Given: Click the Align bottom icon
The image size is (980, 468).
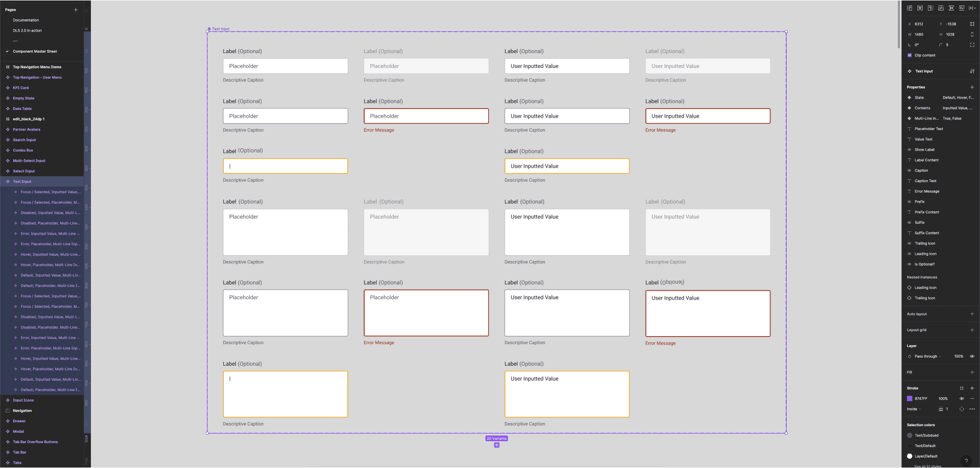Looking at the screenshot, I should [961, 8].
